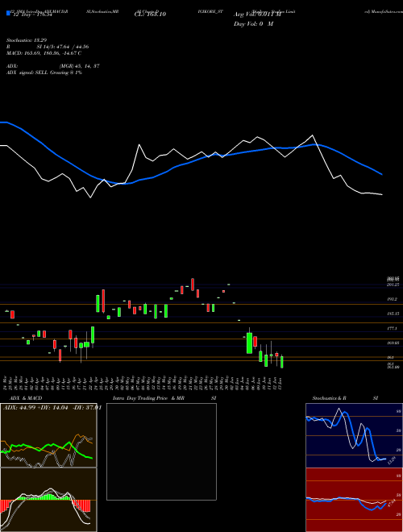Image resolution: width=403 pixels, height=532 pixels.
Task: Click the Stochastics & RSI panel title
Action: pyautogui.click(x=345, y=398)
